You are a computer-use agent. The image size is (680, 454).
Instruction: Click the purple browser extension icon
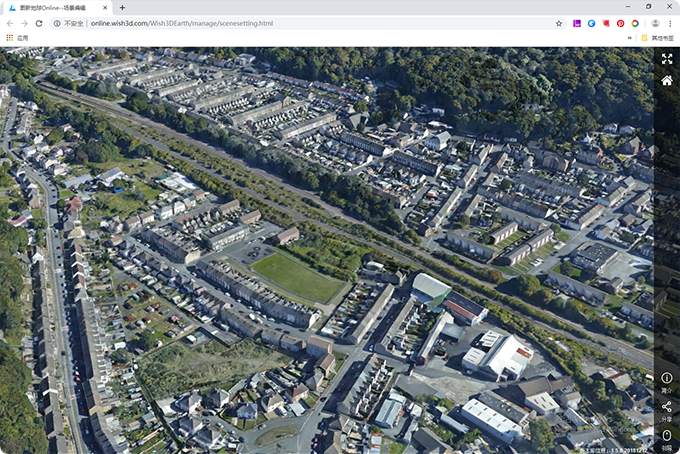[x=577, y=23]
